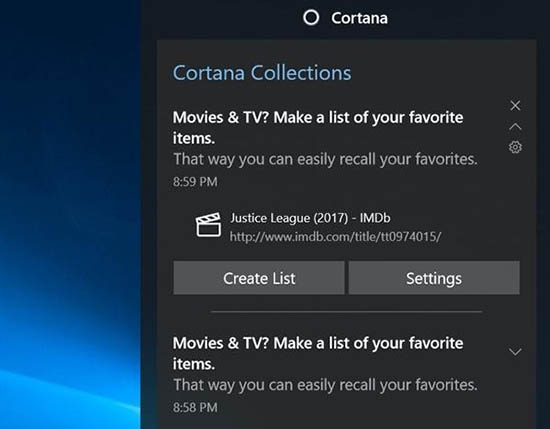Open Justice League (2017) - IMDb entry
Image resolution: width=550 pixels, height=429 pixels.
point(310,218)
